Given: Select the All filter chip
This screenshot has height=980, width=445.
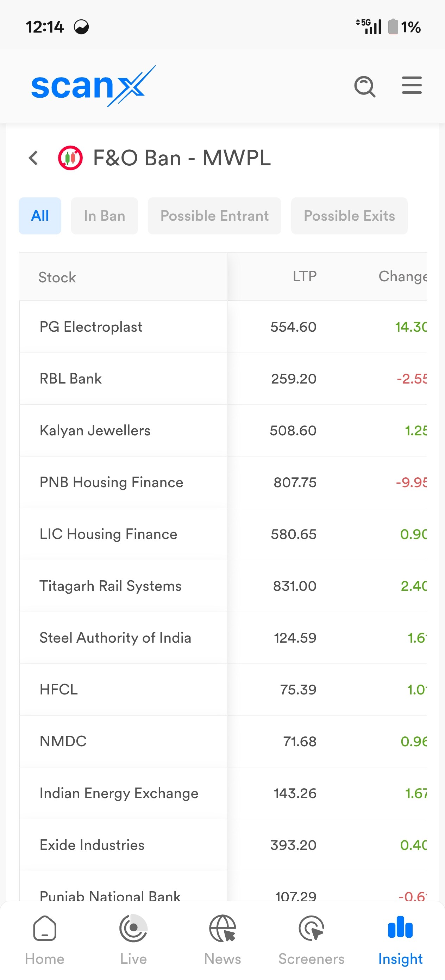Looking at the screenshot, I should 40,216.
